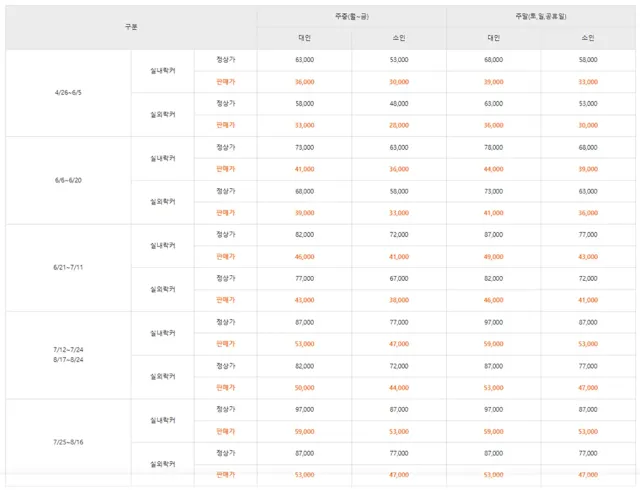The height and width of the screenshot is (490, 640).
Task: Click 소인 header under 주중(월~금)
Action: pos(399,38)
